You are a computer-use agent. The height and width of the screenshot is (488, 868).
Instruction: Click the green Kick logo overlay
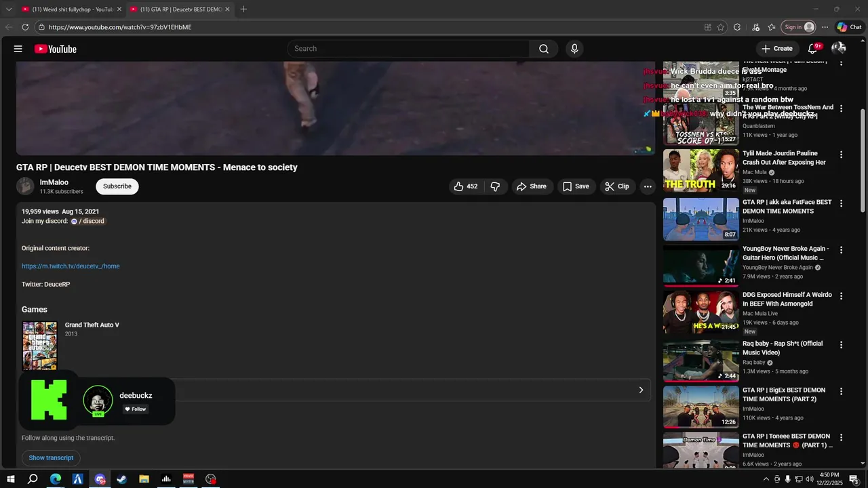[49, 400]
